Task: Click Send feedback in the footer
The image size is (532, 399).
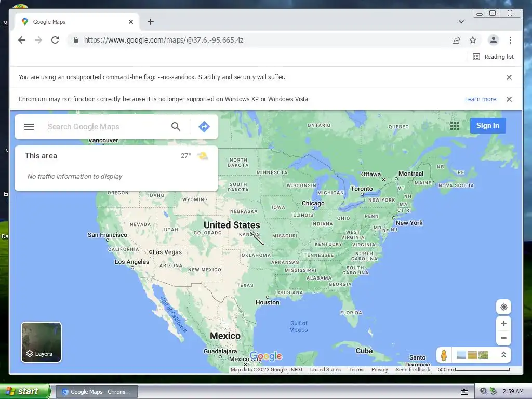Action: click(x=413, y=370)
